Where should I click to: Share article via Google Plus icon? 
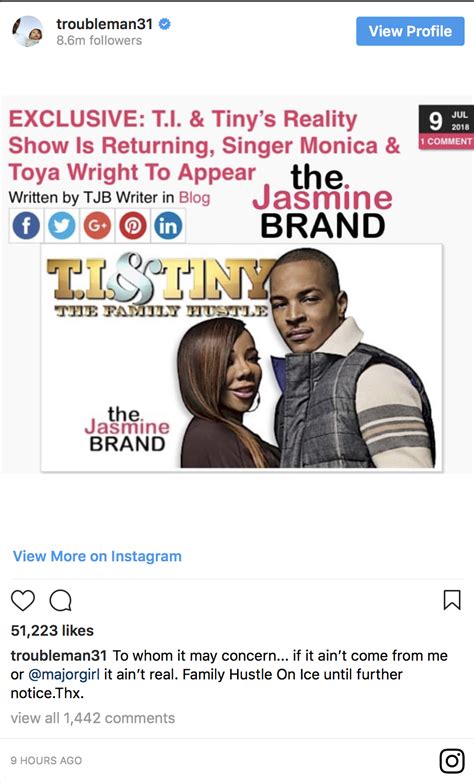tap(97, 226)
